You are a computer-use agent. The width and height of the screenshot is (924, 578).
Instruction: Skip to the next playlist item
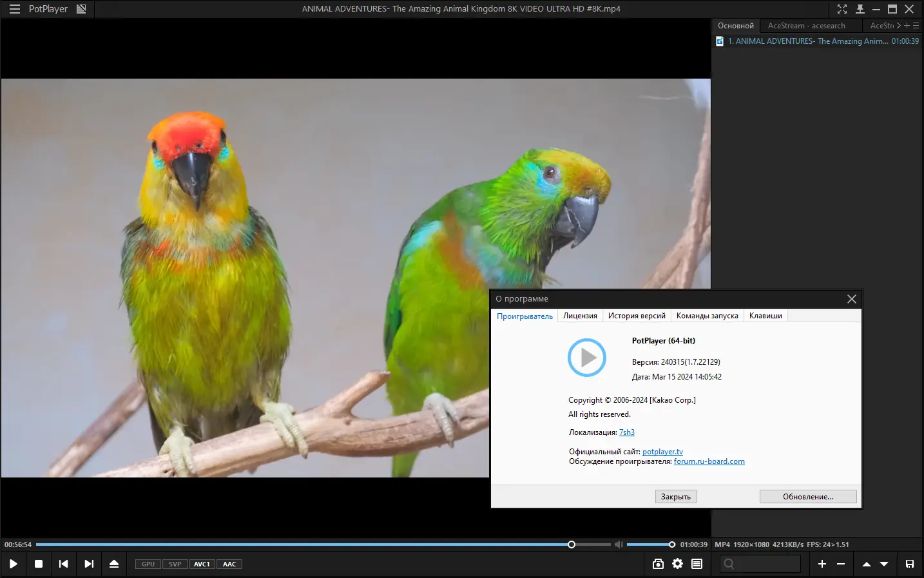coord(89,564)
